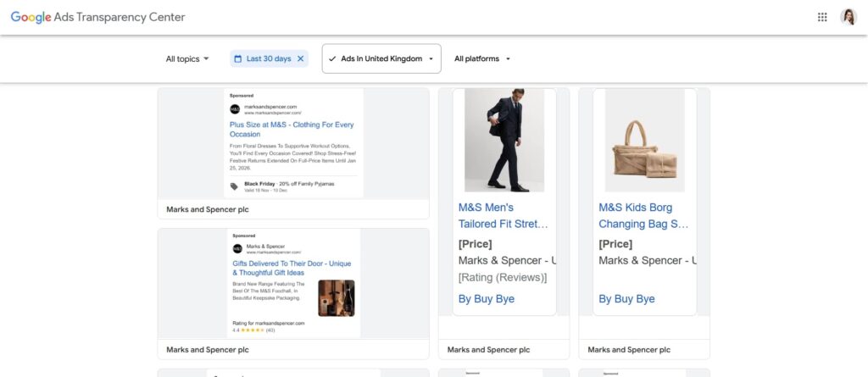This screenshot has width=868, height=377.
Task: Click [Price] text in changing bag ad
Action: 615,244
